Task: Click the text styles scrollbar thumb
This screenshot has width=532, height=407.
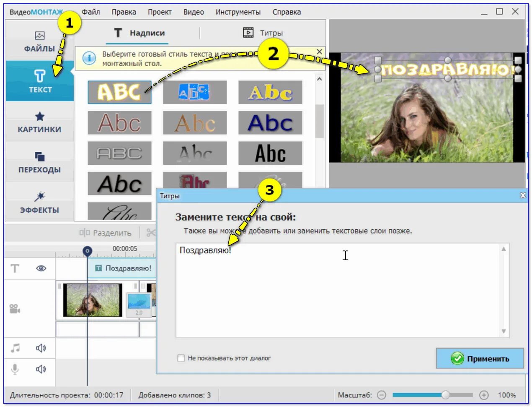Action: [319, 121]
